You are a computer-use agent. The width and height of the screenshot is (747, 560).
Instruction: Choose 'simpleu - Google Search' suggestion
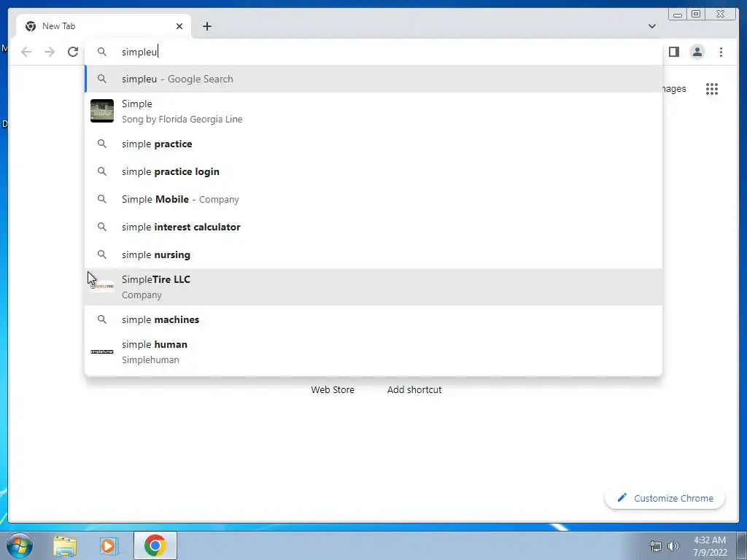tap(373, 79)
